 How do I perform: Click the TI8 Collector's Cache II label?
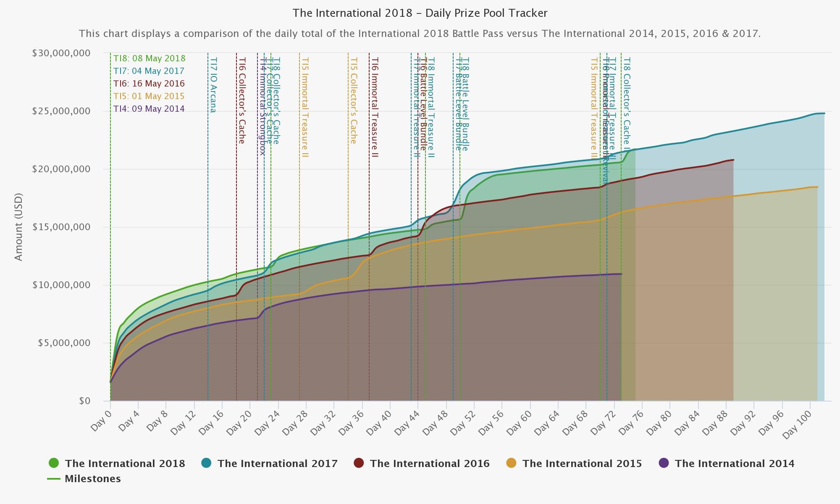coord(627,104)
